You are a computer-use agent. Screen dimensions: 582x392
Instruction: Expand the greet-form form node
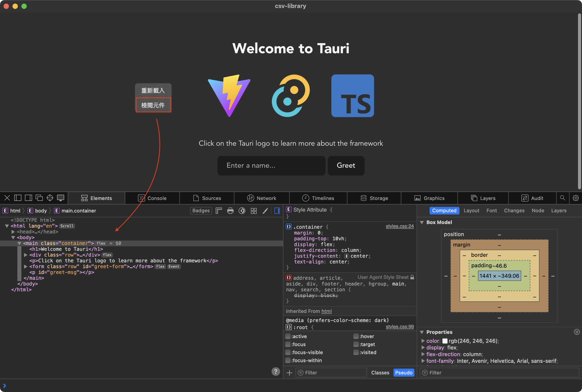click(x=25, y=267)
